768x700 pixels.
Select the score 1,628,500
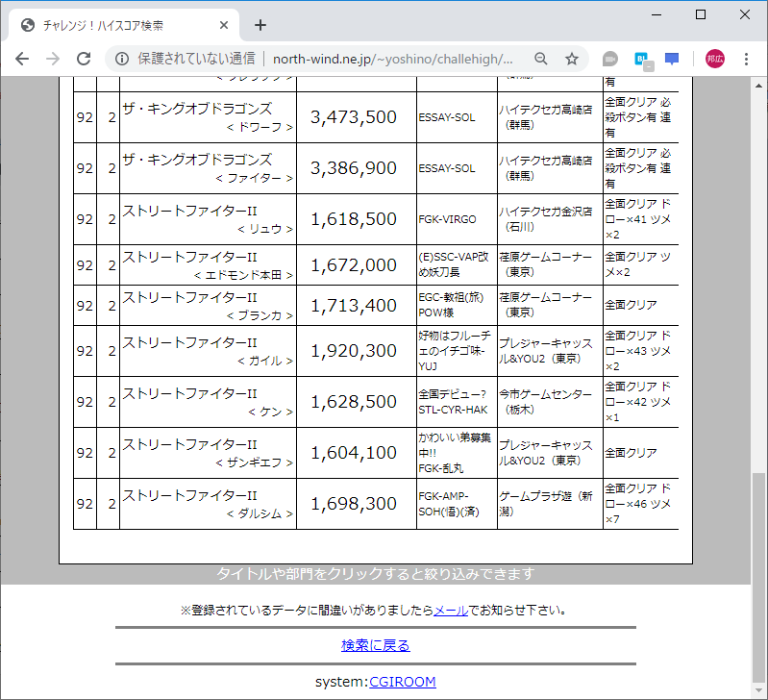354,402
